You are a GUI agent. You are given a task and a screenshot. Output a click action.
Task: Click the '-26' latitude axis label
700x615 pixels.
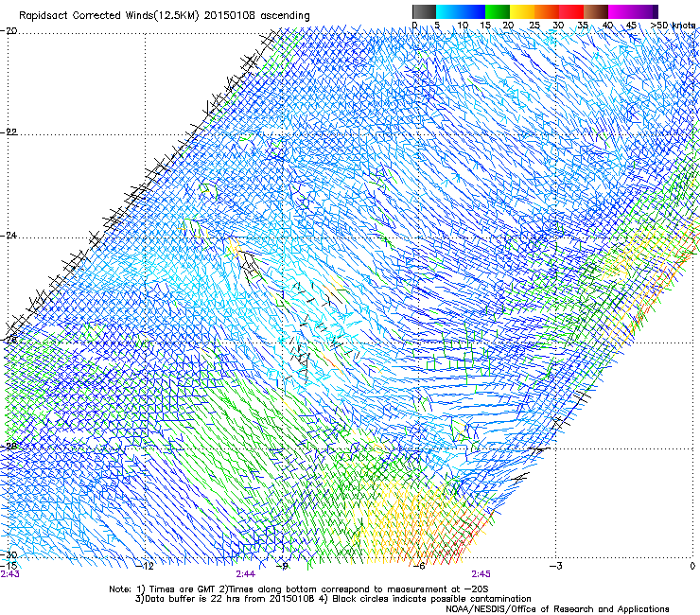point(9,341)
